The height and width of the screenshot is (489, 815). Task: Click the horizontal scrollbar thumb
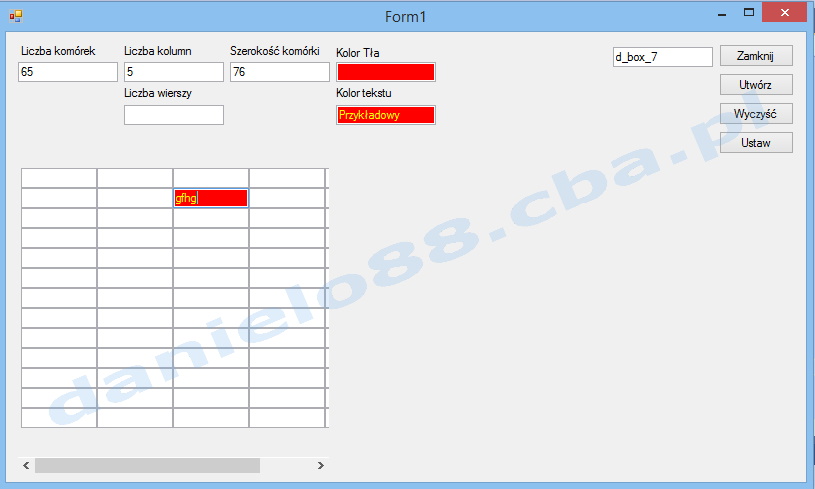click(x=147, y=466)
